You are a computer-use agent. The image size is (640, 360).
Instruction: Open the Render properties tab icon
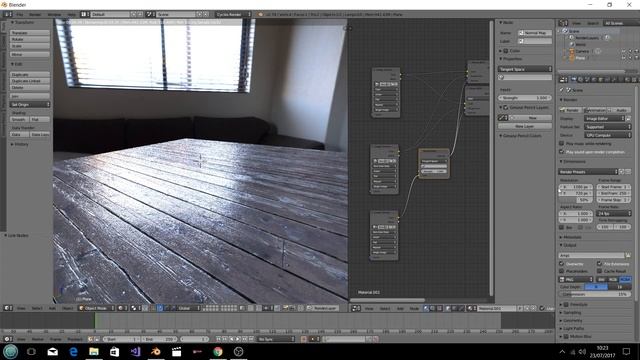tap(574, 80)
